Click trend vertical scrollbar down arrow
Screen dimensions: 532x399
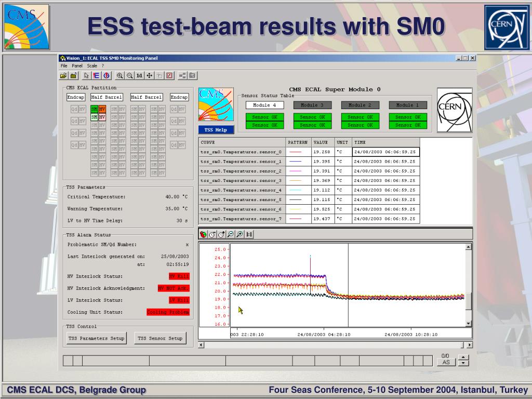[x=469, y=324]
